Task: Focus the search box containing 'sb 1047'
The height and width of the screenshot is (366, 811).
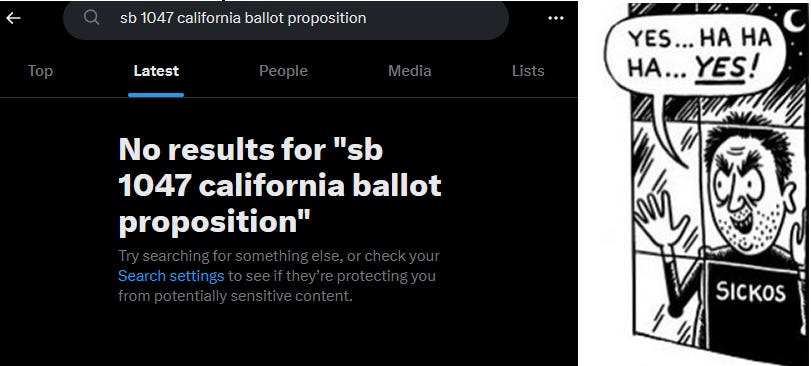Action: click(286, 19)
